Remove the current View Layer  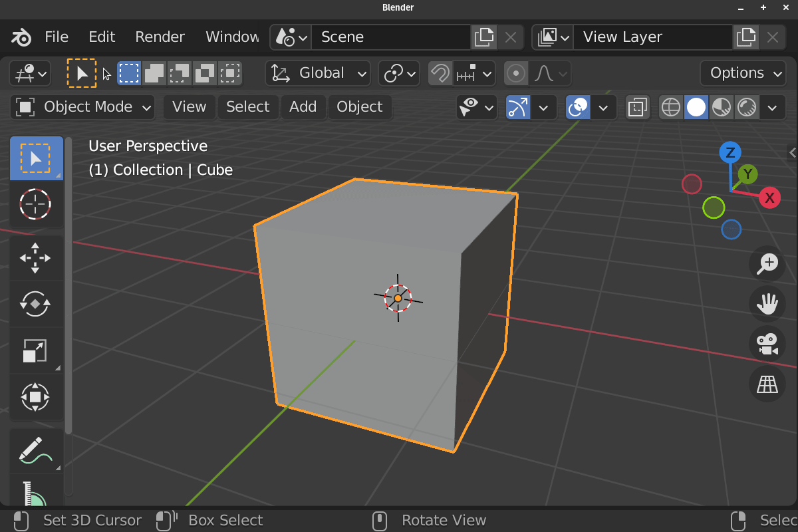(773, 37)
